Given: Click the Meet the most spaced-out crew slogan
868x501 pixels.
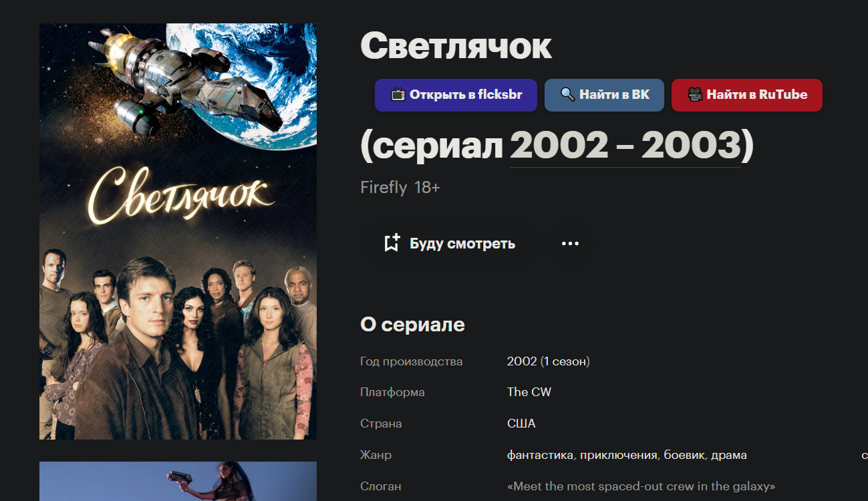Looking at the screenshot, I should [641, 486].
